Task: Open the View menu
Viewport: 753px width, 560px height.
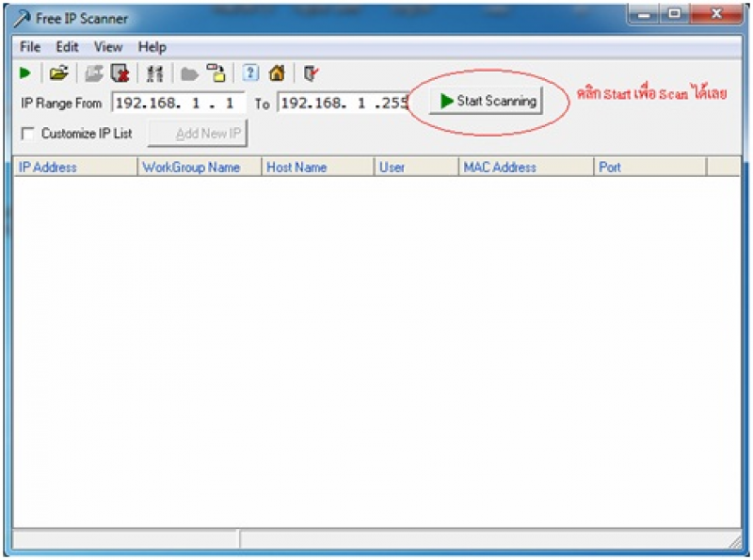Action: [x=108, y=47]
